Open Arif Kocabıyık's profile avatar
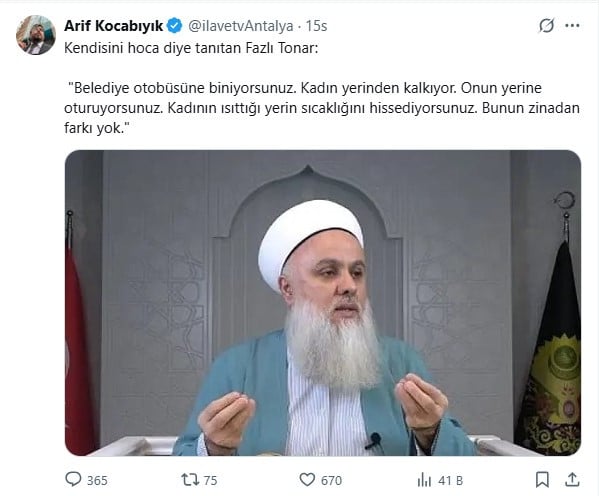The height and width of the screenshot is (496, 599). pyautogui.click(x=36, y=35)
